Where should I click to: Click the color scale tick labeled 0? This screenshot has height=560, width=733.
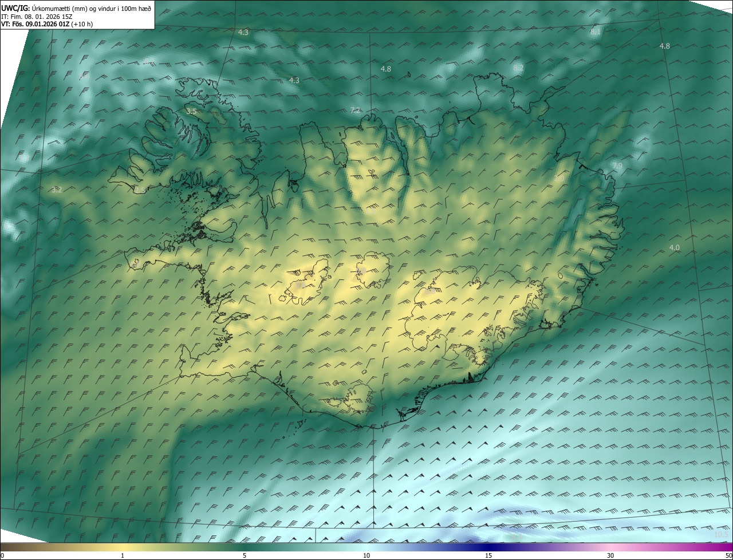pos(2,555)
